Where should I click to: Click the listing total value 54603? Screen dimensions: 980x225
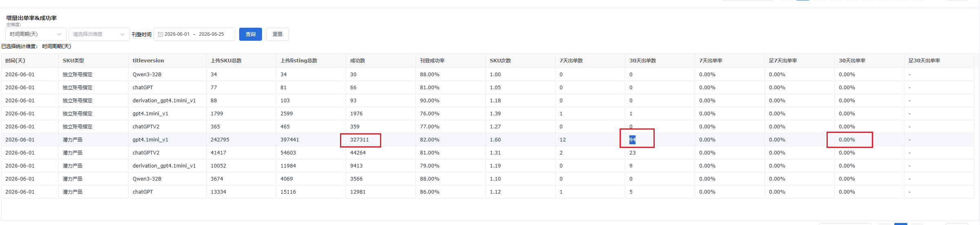[x=288, y=153]
